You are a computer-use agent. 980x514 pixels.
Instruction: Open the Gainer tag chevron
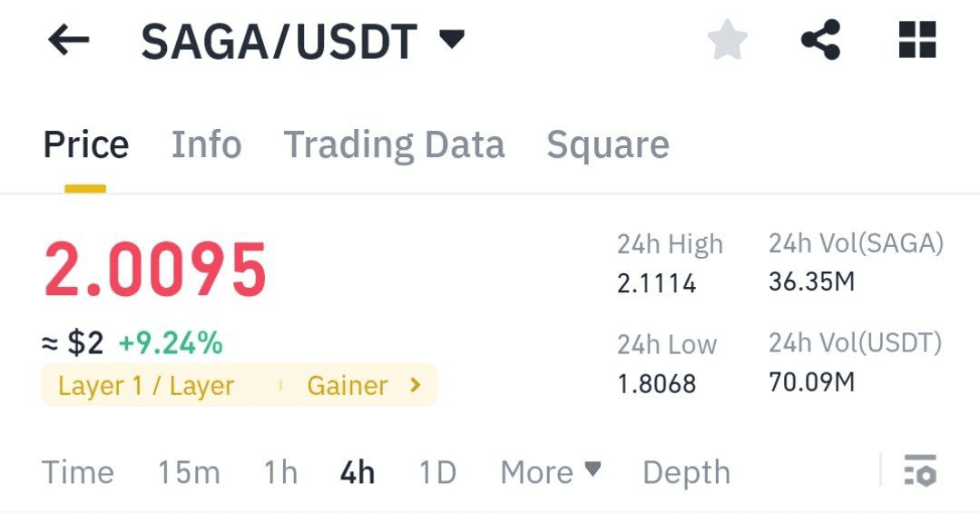(415, 385)
